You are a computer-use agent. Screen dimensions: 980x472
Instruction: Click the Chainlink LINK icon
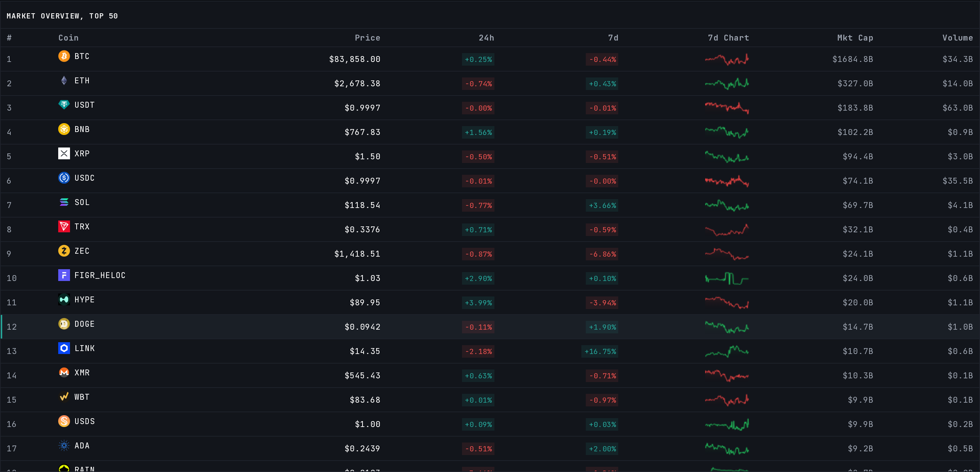coord(64,348)
